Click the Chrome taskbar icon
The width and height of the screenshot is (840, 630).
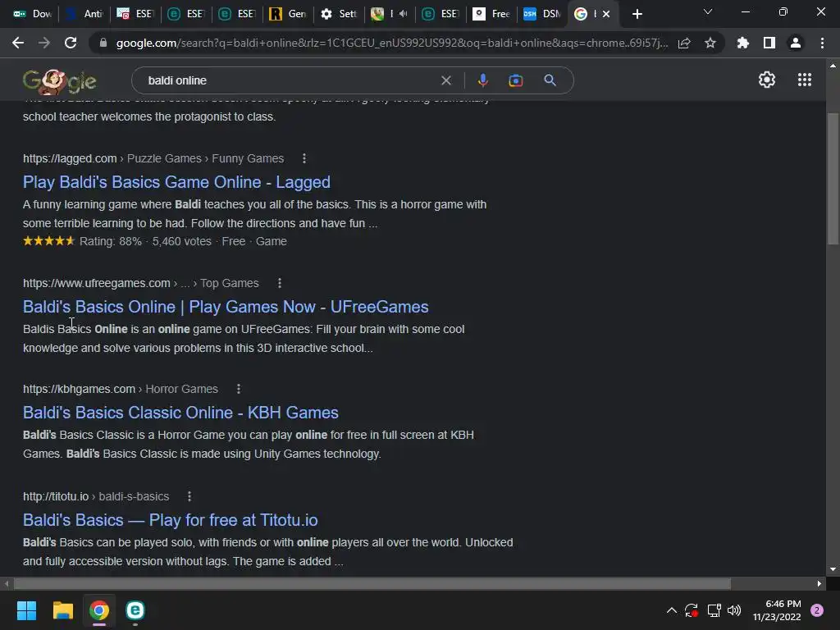[99, 610]
